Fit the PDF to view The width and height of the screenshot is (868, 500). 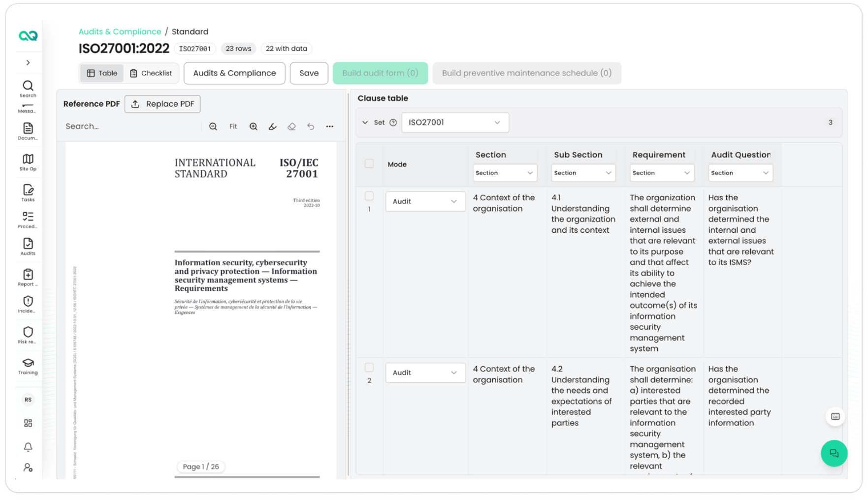pyautogui.click(x=233, y=126)
